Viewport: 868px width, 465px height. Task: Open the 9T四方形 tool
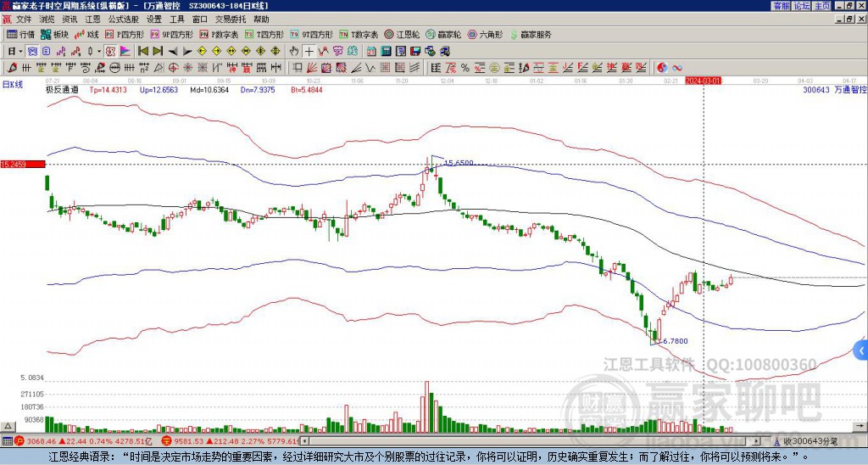(311, 34)
